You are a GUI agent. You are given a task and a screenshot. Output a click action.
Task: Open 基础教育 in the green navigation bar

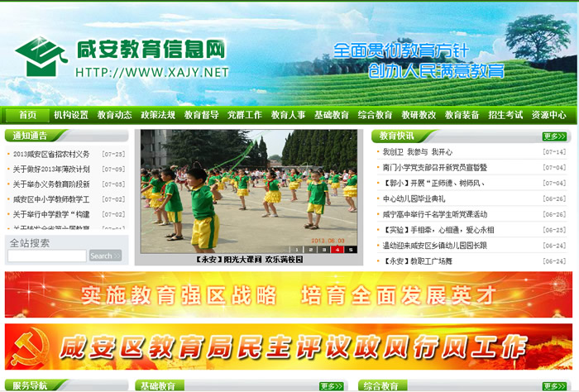(331, 115)
